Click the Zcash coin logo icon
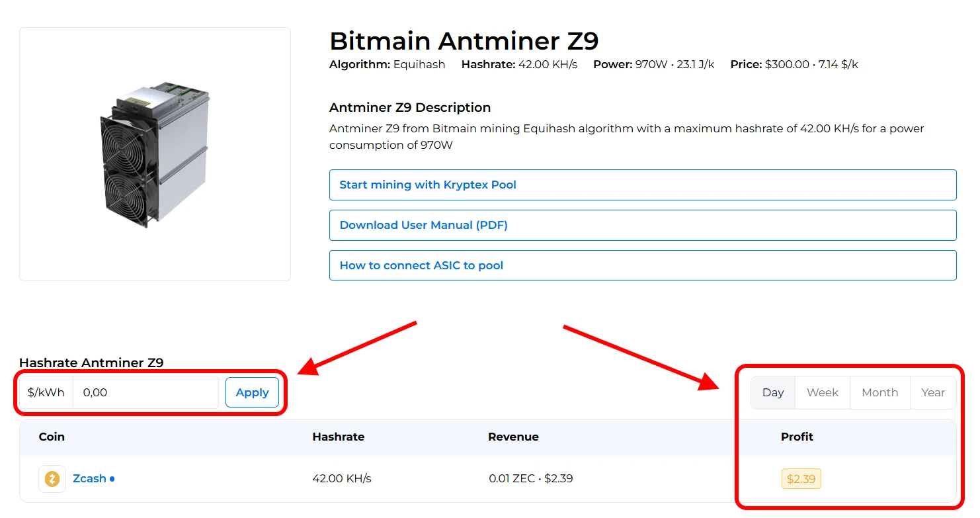The width and height of the screenshot is (980, 518). point(52,479)
